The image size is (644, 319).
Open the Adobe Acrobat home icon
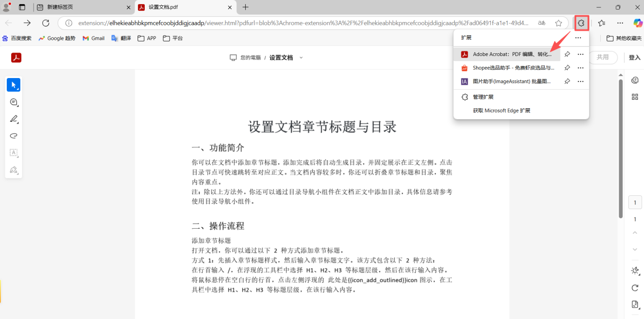[16, 58]
